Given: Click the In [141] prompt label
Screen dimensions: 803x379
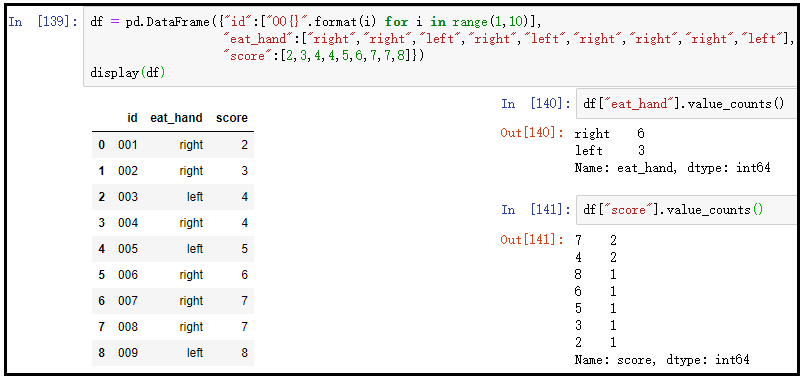Looking at the screenshot, I should 535,209.
